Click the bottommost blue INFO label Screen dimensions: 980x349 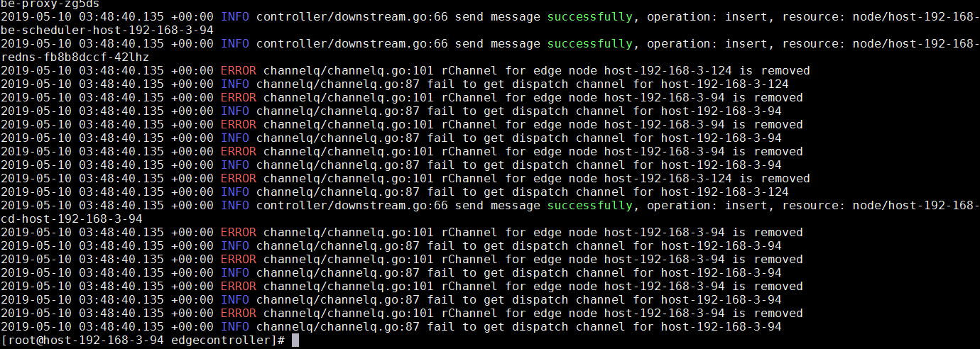pos(235,326)
